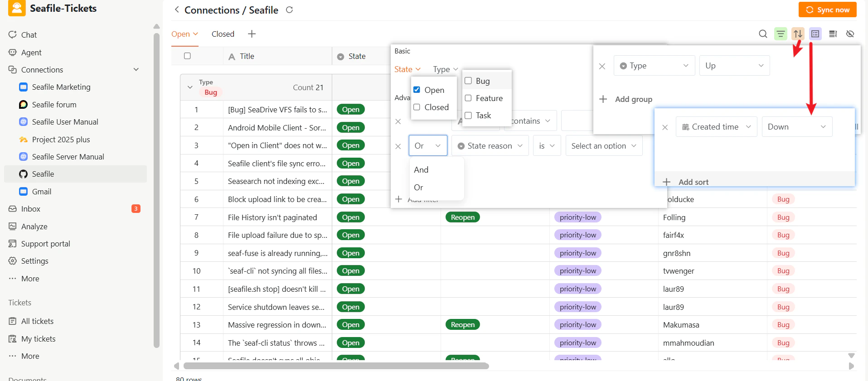Toggle the select-all rows checkbox
Screen dimensions: 868x381
(x=187, y=56)
